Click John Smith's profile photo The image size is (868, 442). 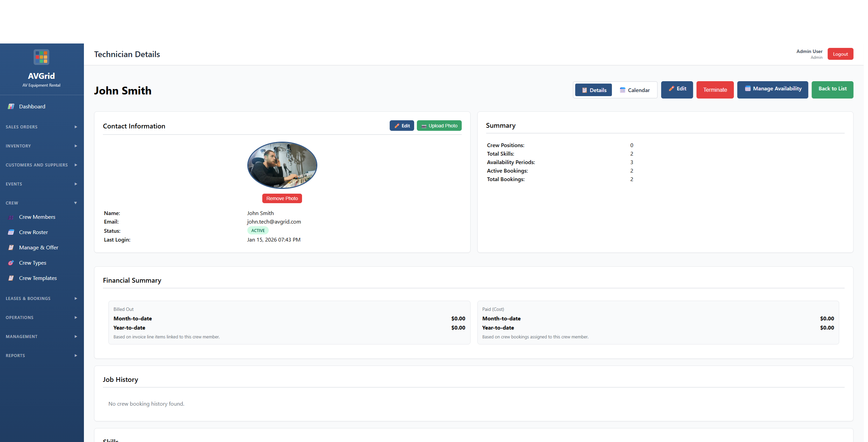pyautogui.click(x=282, y=165)
